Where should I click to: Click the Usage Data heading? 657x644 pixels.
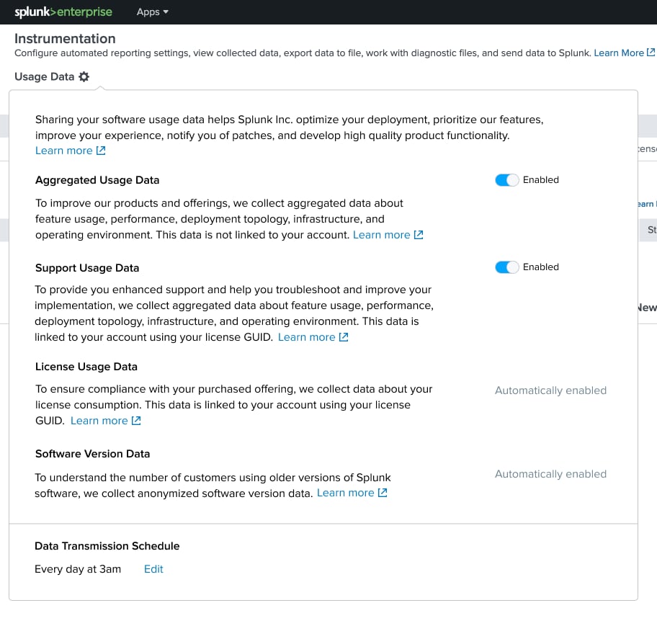click(x=45, y=76)
